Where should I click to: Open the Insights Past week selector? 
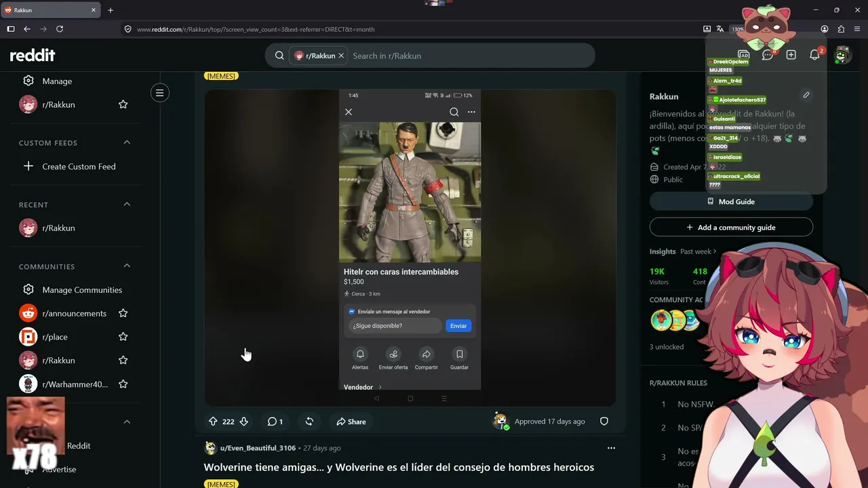pos(698,251)
